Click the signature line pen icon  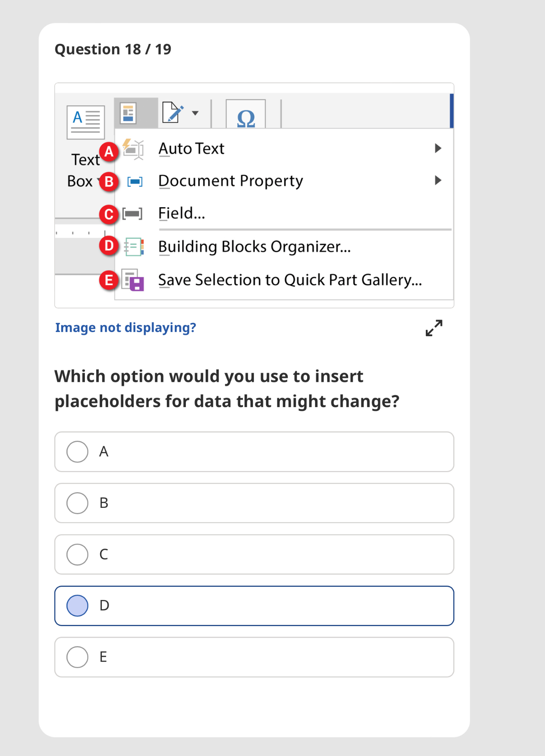pyautogui.click(x=173, y=113)
